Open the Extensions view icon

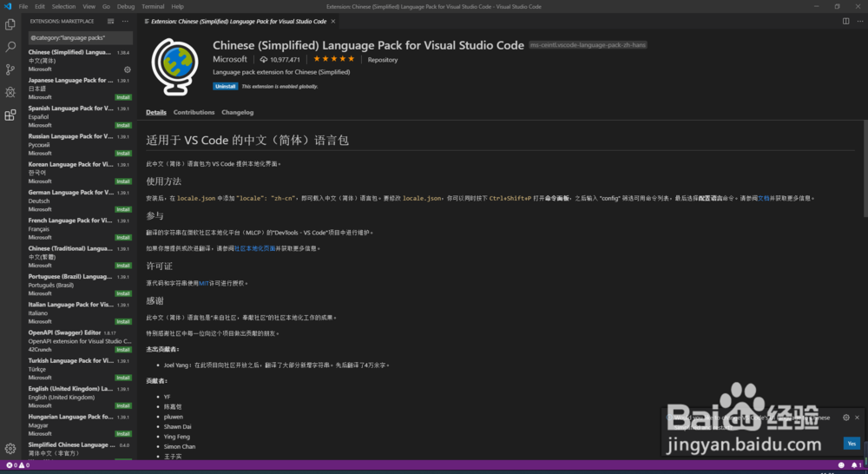(10, 115)
